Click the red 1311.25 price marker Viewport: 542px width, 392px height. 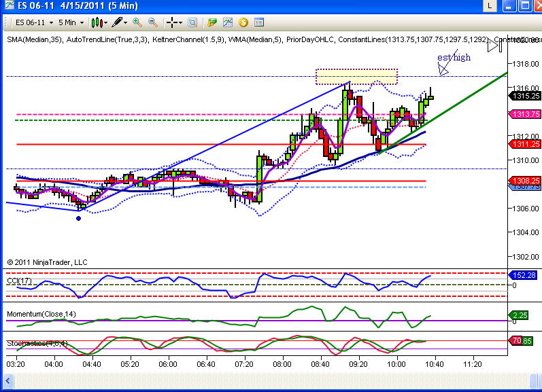pyautogui.click(x=525, y=144)
